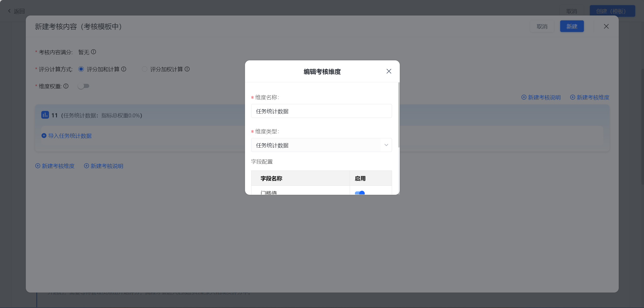Click the info icon beside 评分加权计算
The image size is (644, 308).
point(187,69)
